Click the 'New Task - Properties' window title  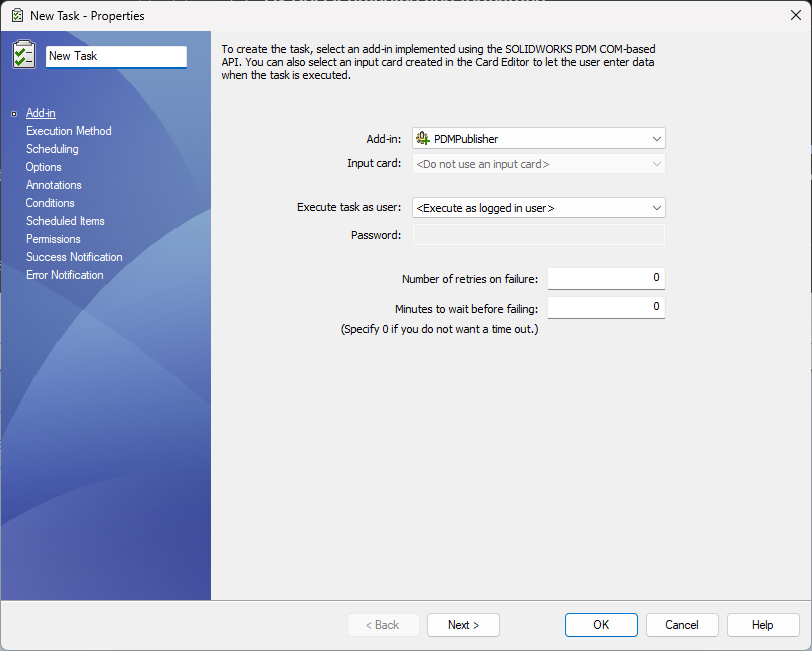[87, 16]
